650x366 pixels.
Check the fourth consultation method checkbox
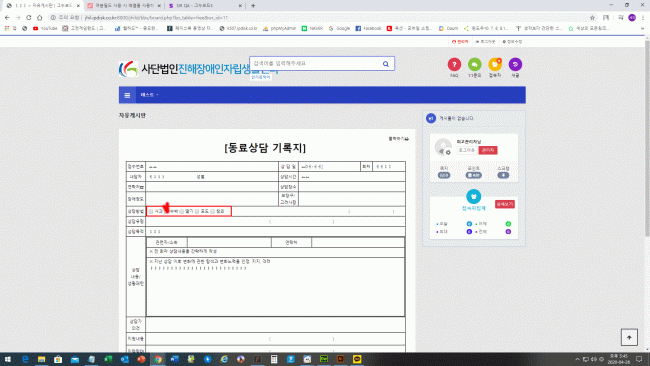point(197,211)
